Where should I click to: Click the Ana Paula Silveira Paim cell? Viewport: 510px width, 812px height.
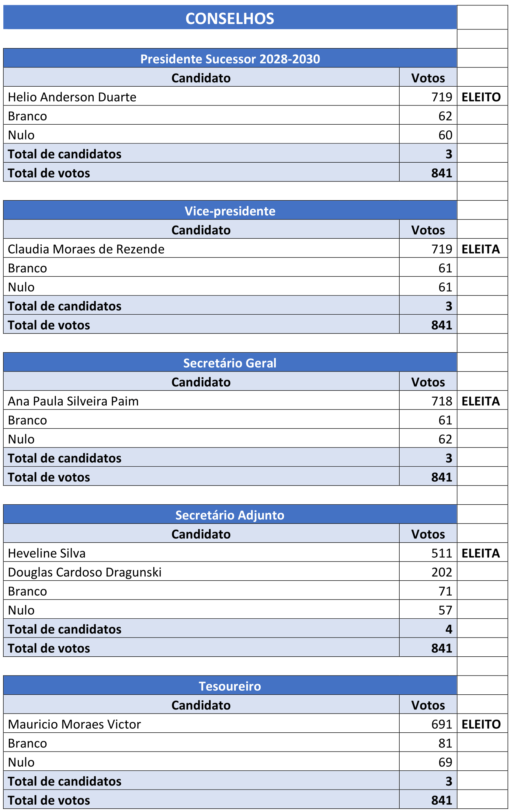point(73,401)
